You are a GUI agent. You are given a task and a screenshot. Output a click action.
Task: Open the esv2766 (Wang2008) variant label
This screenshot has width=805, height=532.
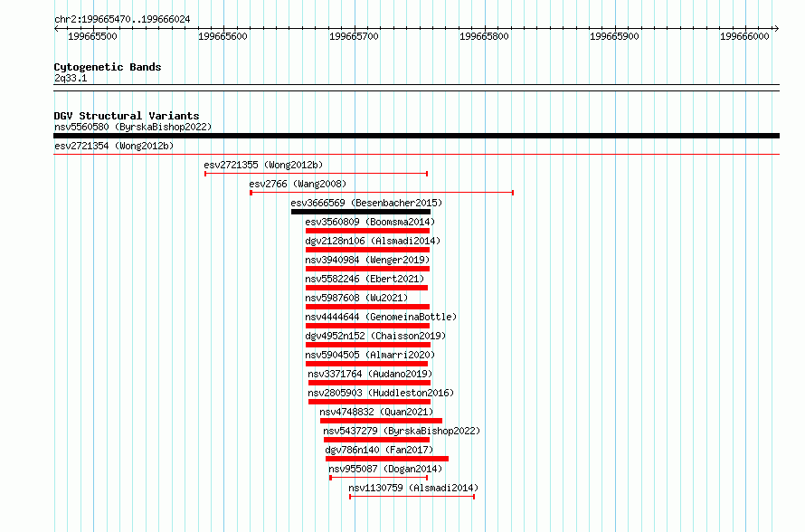(298, 184)
